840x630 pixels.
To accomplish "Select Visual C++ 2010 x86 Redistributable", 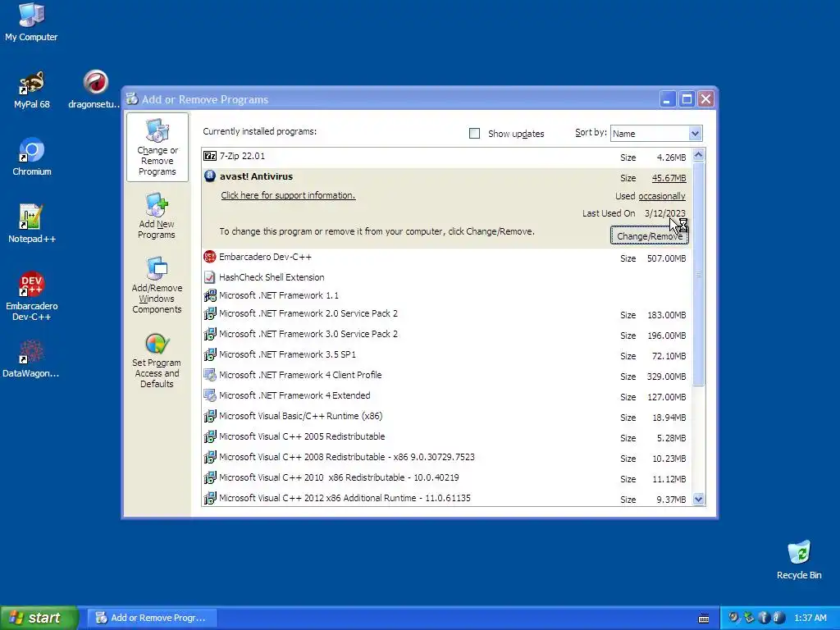I will 447,478.
